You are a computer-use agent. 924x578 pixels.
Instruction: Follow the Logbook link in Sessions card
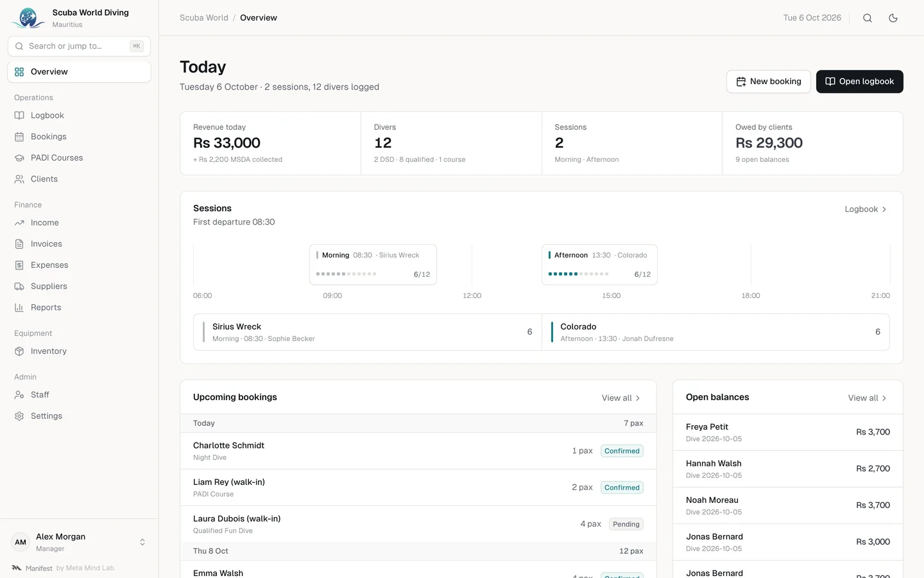[866, 209]
